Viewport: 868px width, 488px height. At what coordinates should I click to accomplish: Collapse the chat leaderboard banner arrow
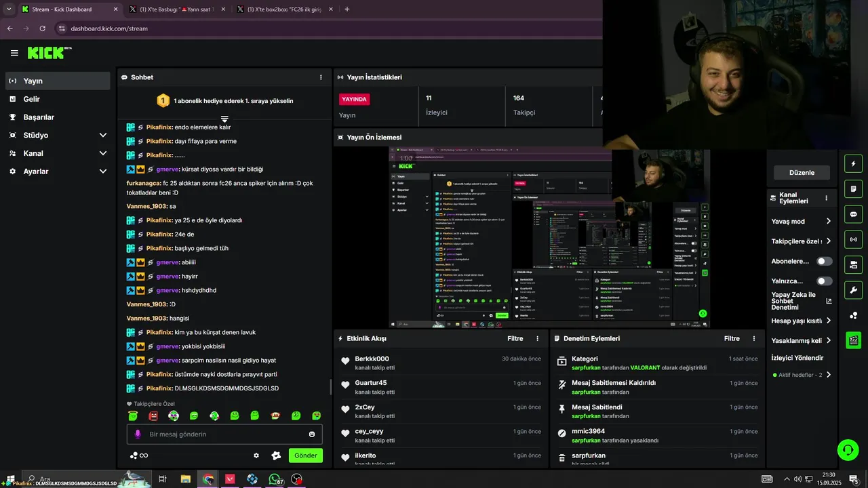coord(224,119)
